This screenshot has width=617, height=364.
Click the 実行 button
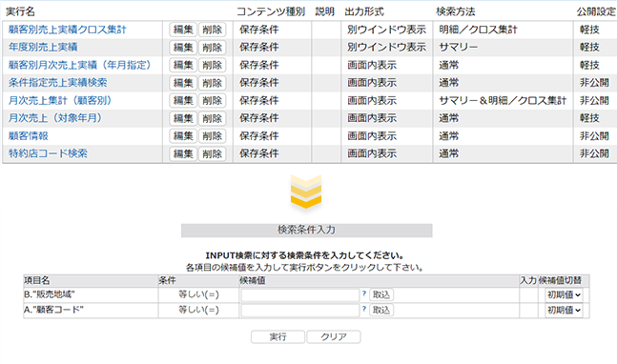[278, 337]
